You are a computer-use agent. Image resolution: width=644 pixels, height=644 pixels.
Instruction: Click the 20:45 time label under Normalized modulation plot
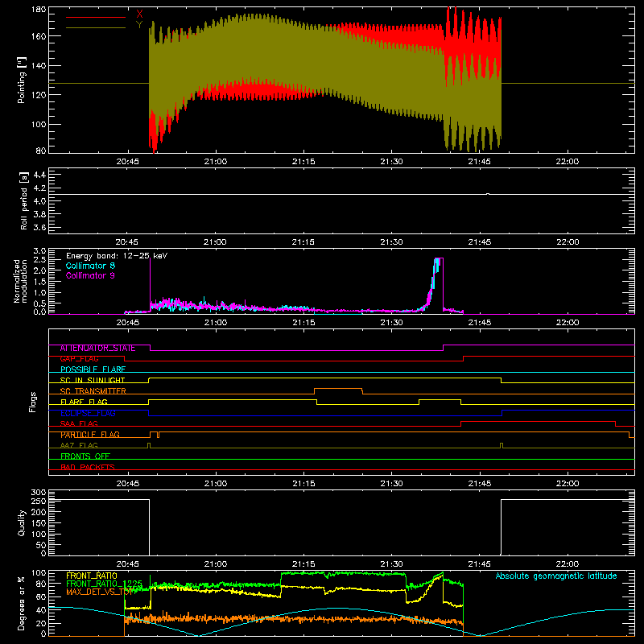(x=128, y=323)
